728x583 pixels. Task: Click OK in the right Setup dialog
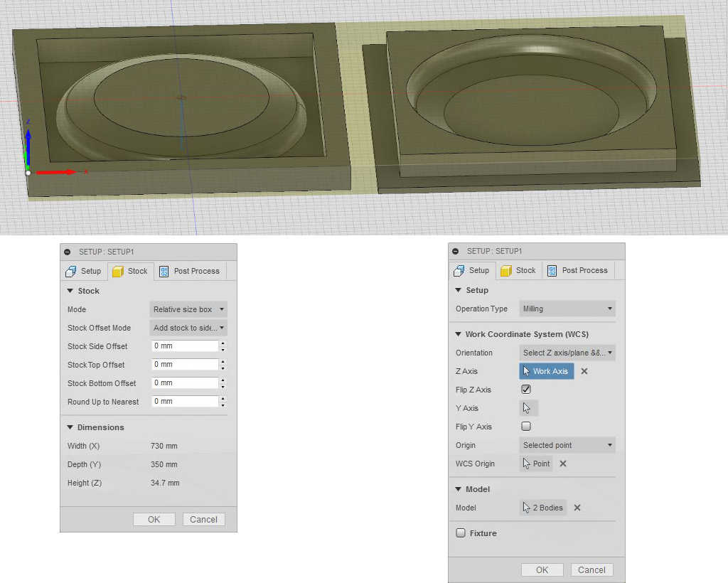click(542, 570)
